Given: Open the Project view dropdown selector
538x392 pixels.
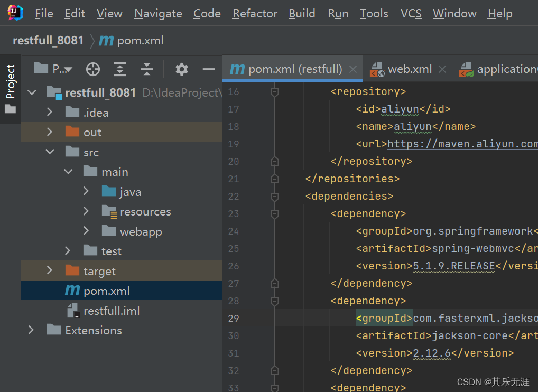Looking at the screenshot, I should pyautogui.click(x=54, y=69).
